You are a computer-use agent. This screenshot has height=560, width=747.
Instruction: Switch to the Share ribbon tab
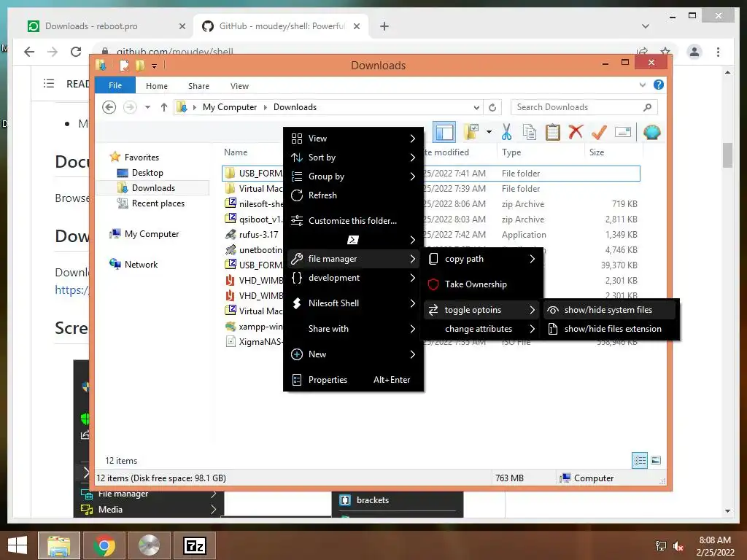pyautogui.click(x=198, y=86)
